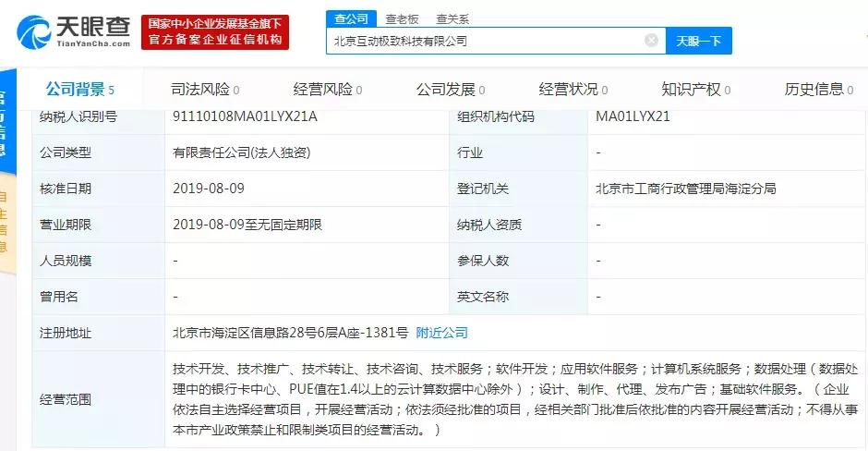Clear the search box with X icon
Screen dimensions: 868x451
pos(652,41)
